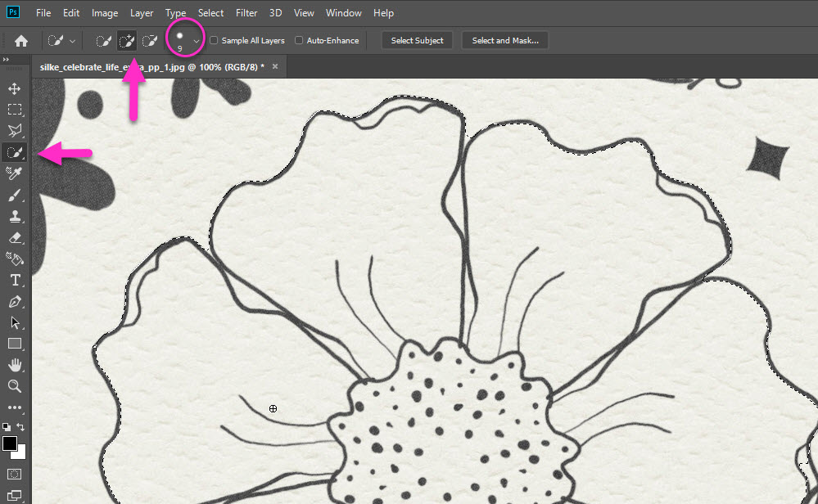Select the Rectangular Marquee tool
Screen dimensions: 818x504
coord(15,110)
